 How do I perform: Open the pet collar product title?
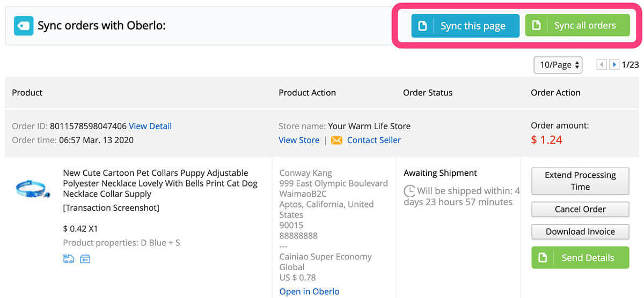pos(160,183)
